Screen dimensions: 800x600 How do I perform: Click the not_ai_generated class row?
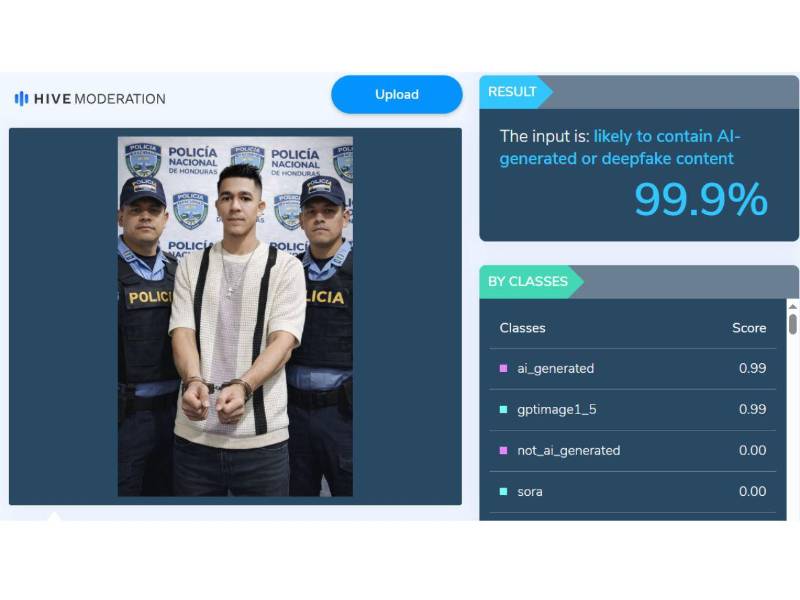633,451
